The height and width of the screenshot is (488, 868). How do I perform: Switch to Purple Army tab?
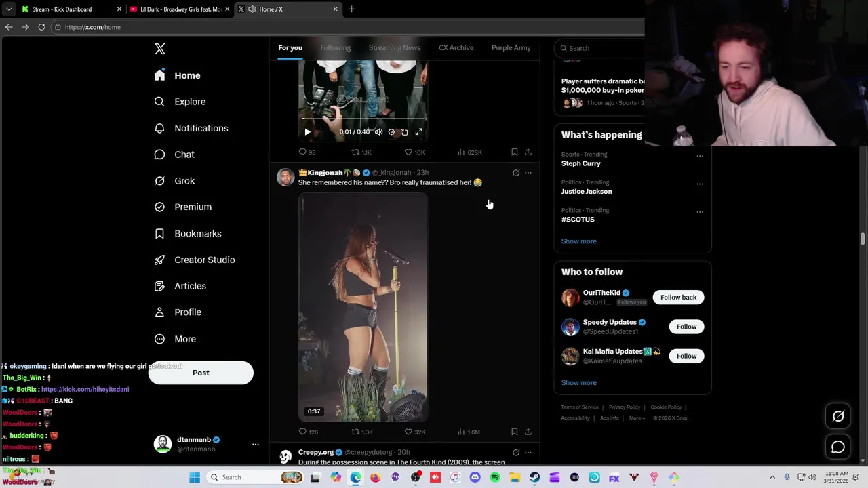(511, 47)
